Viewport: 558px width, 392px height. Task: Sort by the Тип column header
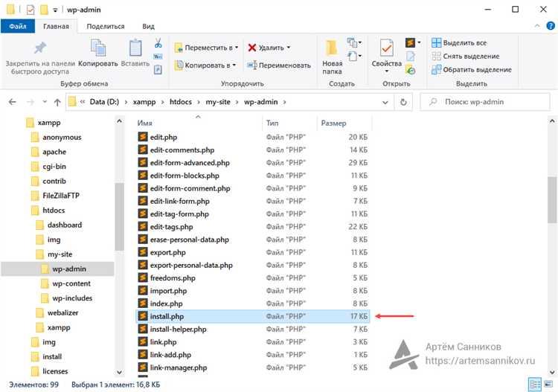(x=289, y=123)
